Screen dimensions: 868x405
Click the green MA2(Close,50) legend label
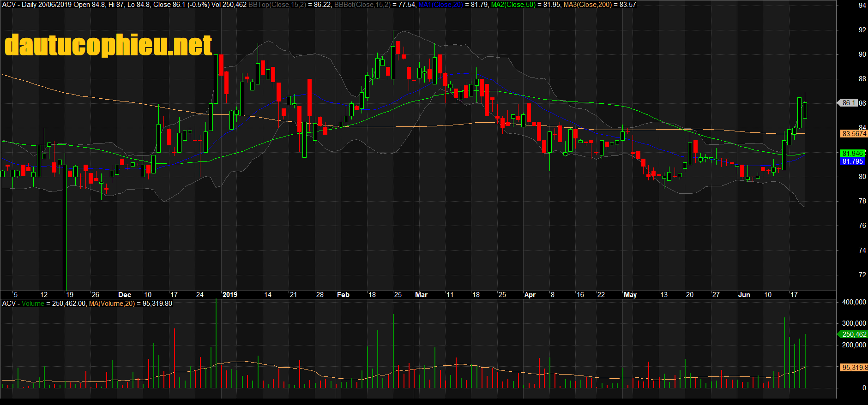tap(513, 5)
